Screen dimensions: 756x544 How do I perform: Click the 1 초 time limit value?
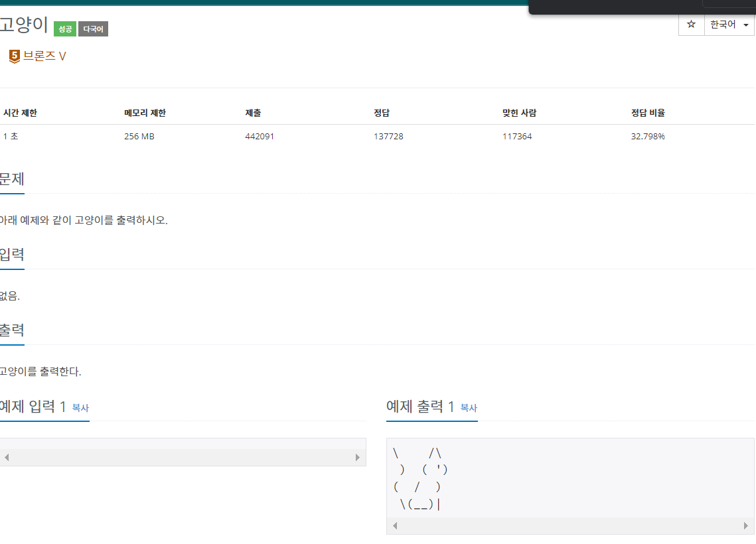(x=11, y=137)
